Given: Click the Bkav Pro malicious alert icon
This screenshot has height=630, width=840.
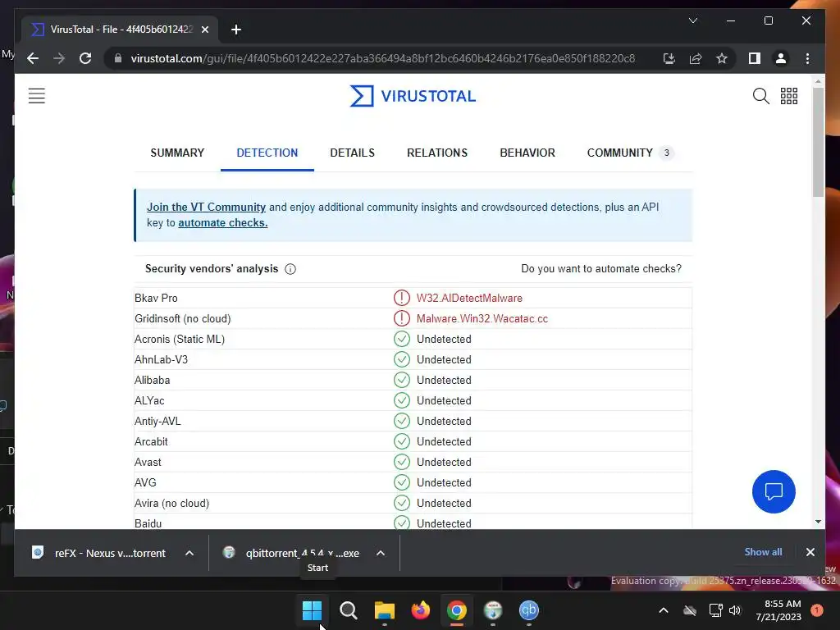Looking at the screenshot, I should pos(402,298).
